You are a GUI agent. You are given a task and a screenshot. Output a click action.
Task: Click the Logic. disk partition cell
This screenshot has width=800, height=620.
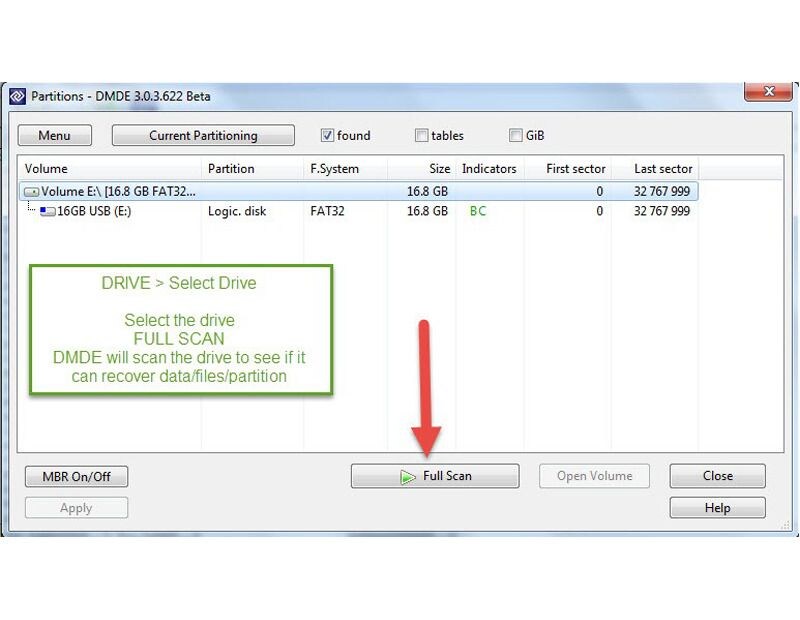[237, 211]
